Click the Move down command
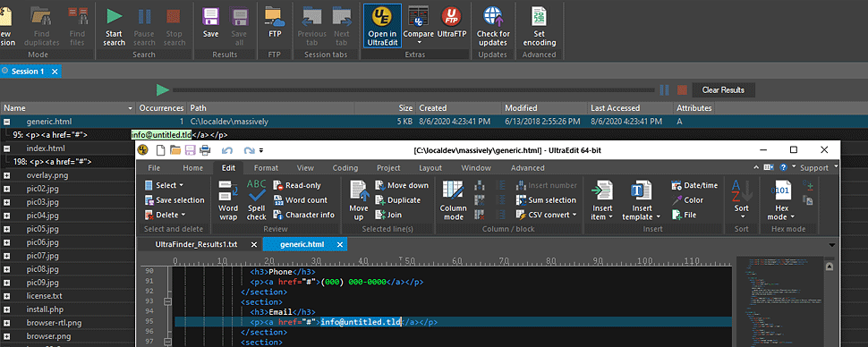The height and width of the screenshot is (347, 868). coord(402,185)
